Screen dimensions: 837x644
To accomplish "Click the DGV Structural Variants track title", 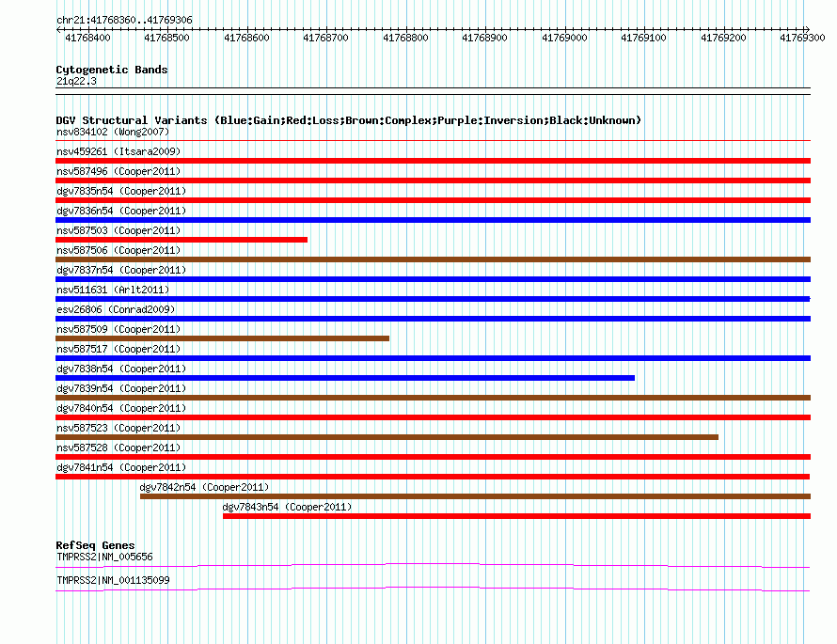I will (x=348, y=120).
